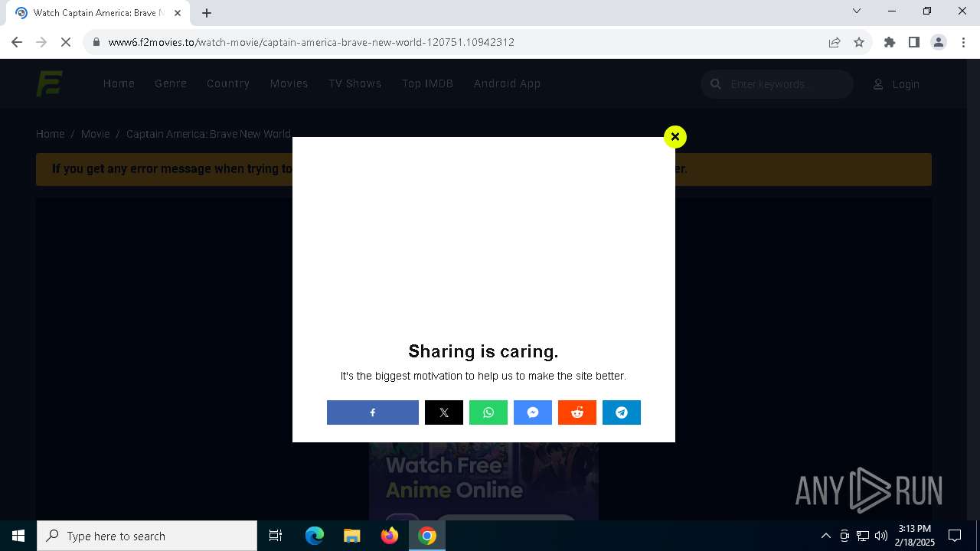Open Android App nav item
Screen dimensions: 980x551
[x=507, y=83]
